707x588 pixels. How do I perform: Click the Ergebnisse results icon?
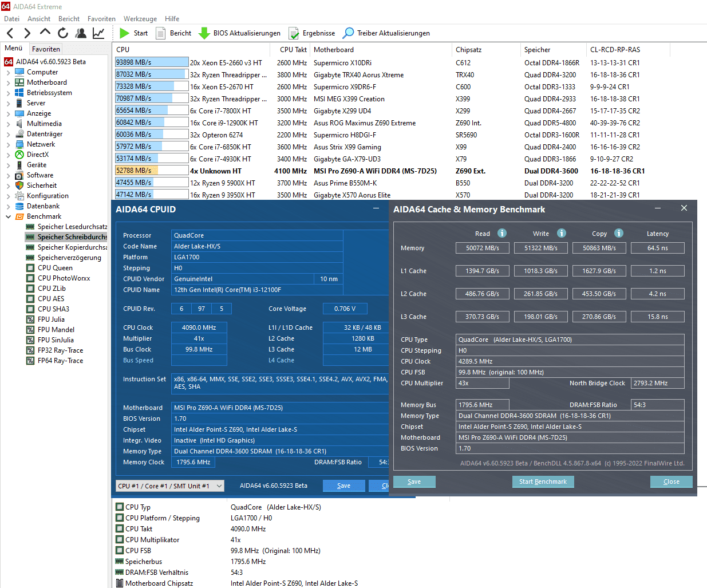point(294,33)
